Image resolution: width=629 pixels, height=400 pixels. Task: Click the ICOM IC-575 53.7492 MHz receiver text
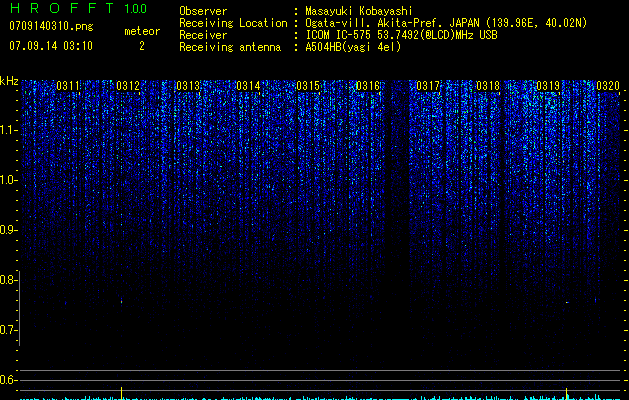tap(401, 35)
